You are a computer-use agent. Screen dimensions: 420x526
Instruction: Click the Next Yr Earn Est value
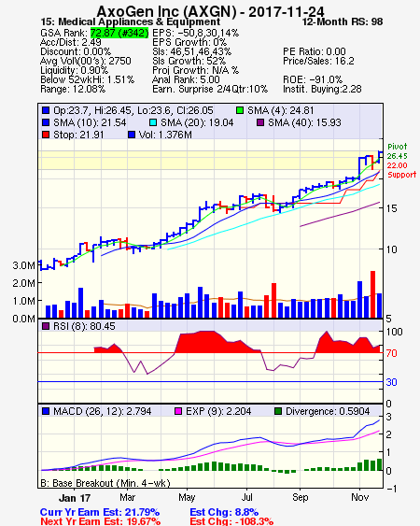[x=143, y=521]
